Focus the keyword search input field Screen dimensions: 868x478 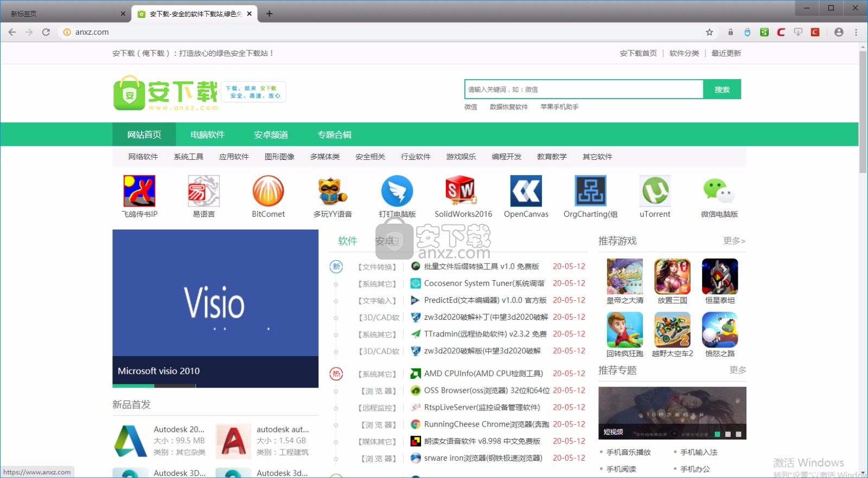[x=584, y=89]
